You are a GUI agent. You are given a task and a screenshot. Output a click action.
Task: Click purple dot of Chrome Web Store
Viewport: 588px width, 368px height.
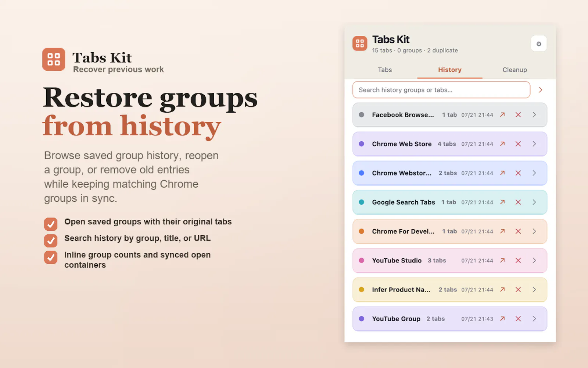click(362, 144)
